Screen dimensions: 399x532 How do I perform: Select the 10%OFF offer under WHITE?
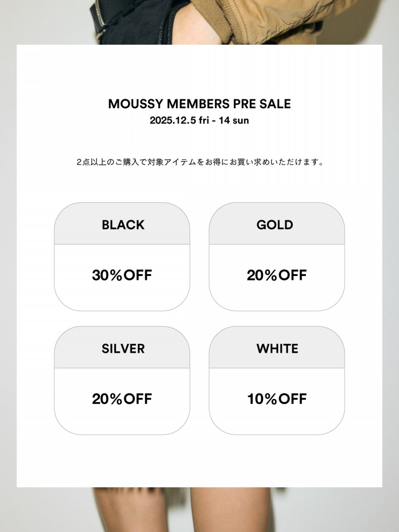pyautogui.click(x=276, y=399)
